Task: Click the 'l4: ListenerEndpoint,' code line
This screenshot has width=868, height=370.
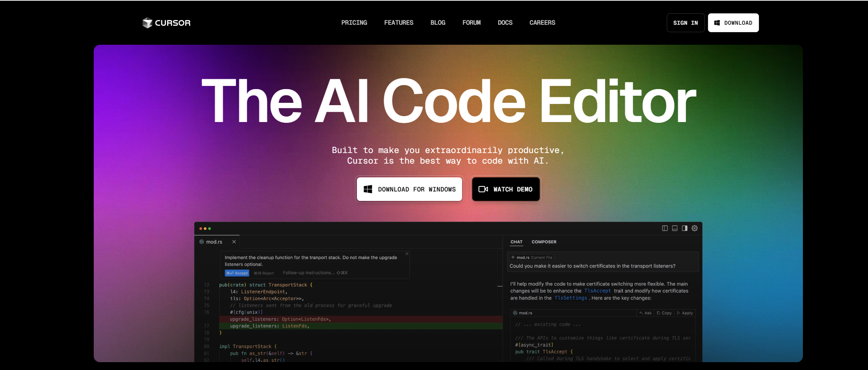Action: coord(259,292)
